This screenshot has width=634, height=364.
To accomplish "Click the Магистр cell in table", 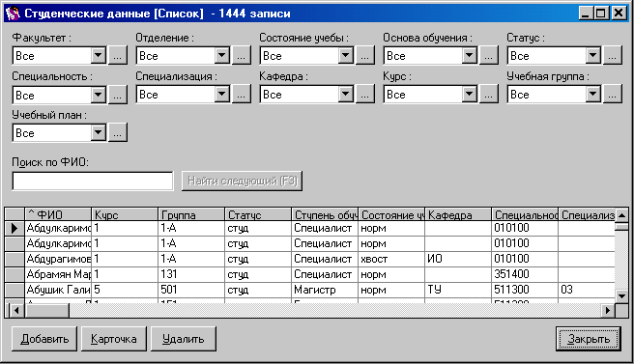I will pos(325,290).
